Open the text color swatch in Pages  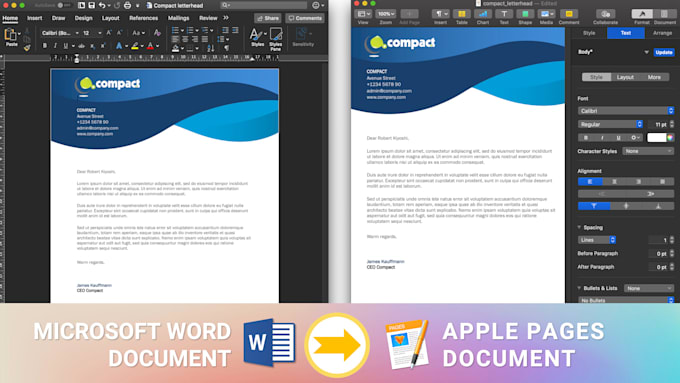[x=657, y=137]
